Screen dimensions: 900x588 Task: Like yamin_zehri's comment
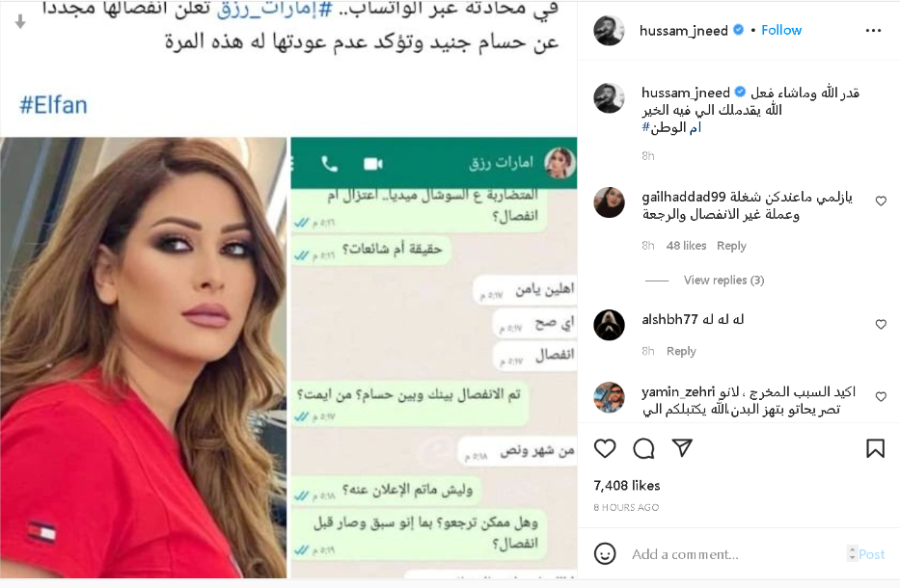tap(881, 396)
